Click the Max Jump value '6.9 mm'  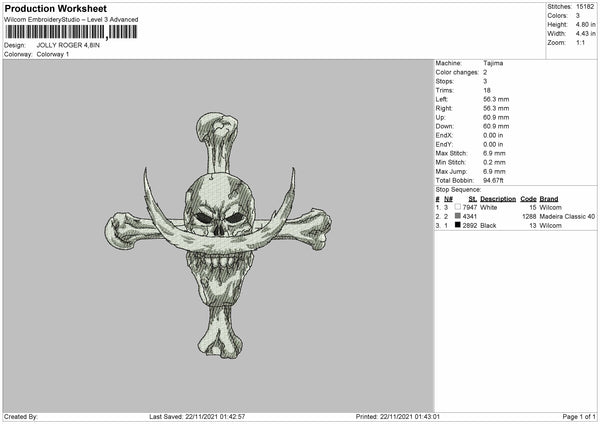point(494,171)
